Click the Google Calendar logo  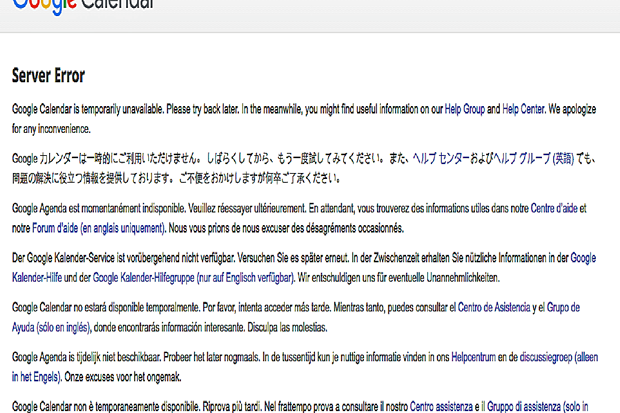[83, 6]
